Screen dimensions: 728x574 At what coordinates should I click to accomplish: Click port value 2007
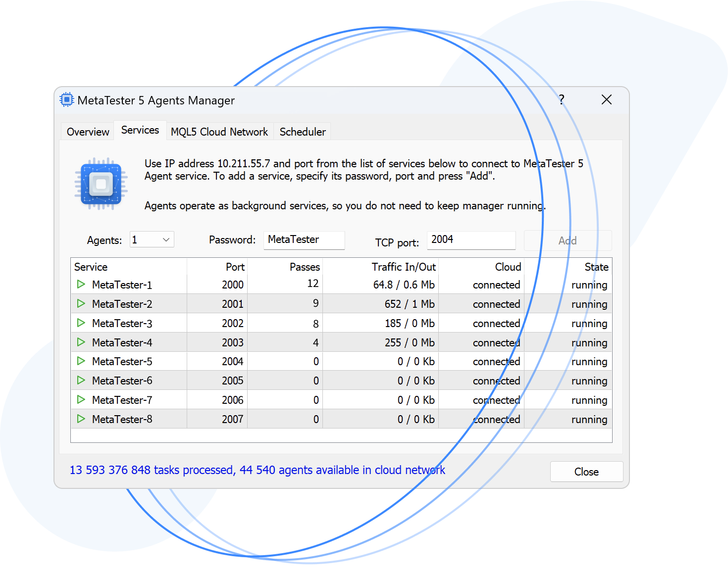[233, 419]
